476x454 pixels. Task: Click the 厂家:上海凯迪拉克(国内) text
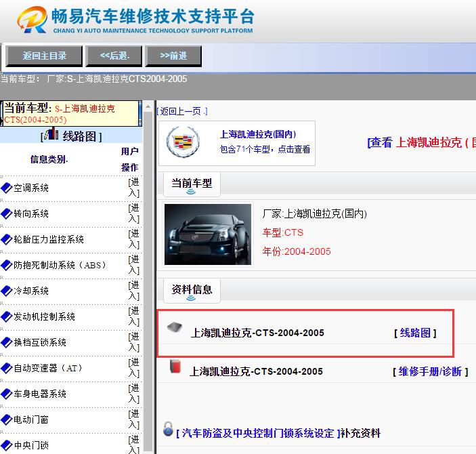315,214
